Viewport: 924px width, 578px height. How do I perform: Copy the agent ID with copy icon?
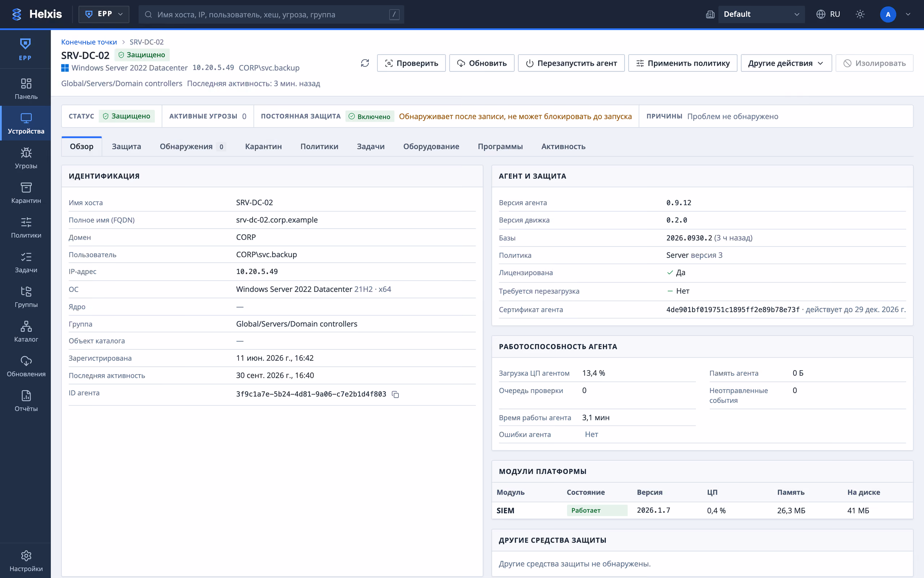click(x=396, y=394)
